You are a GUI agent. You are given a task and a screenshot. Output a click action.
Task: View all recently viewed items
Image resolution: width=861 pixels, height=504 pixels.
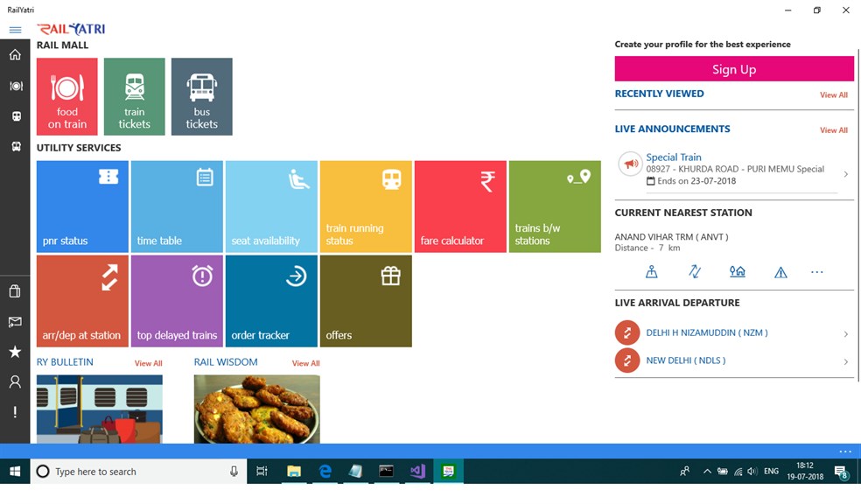[x=834, y=95]
